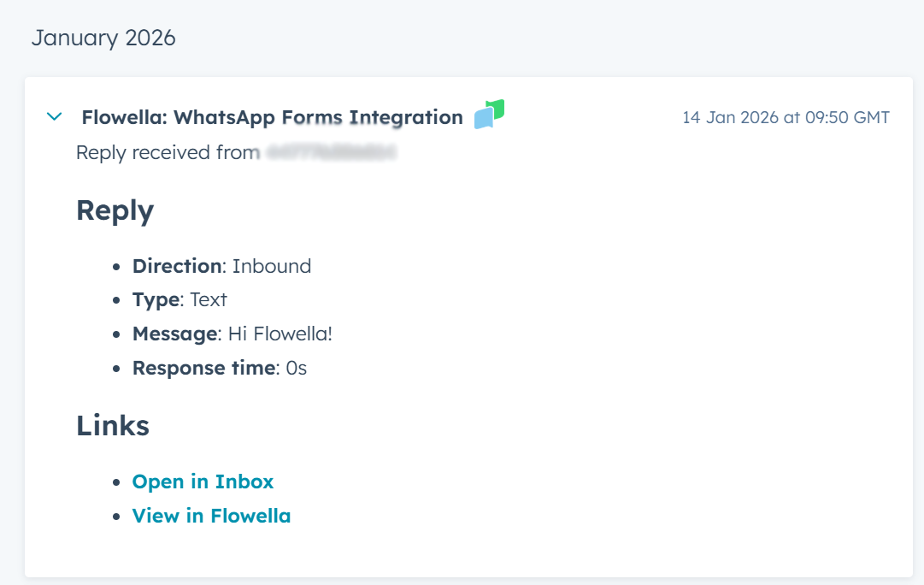The image size is (924, 585).
Task: Click the bold Direction label
Action: click(176, 266)
